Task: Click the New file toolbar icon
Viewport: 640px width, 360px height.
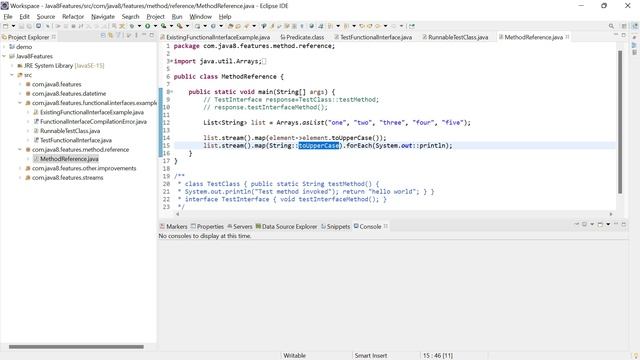Action: tap(5, 26)
